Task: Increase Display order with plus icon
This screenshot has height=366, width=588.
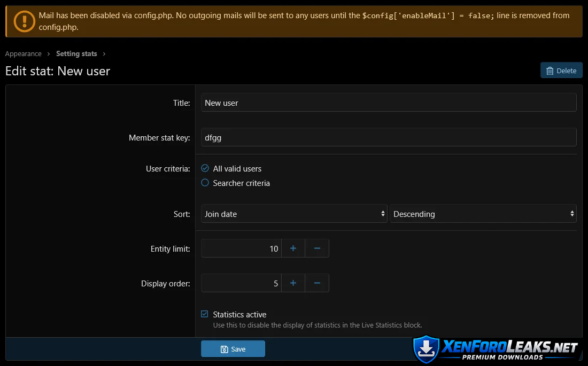Action: (x=293, y=283)
